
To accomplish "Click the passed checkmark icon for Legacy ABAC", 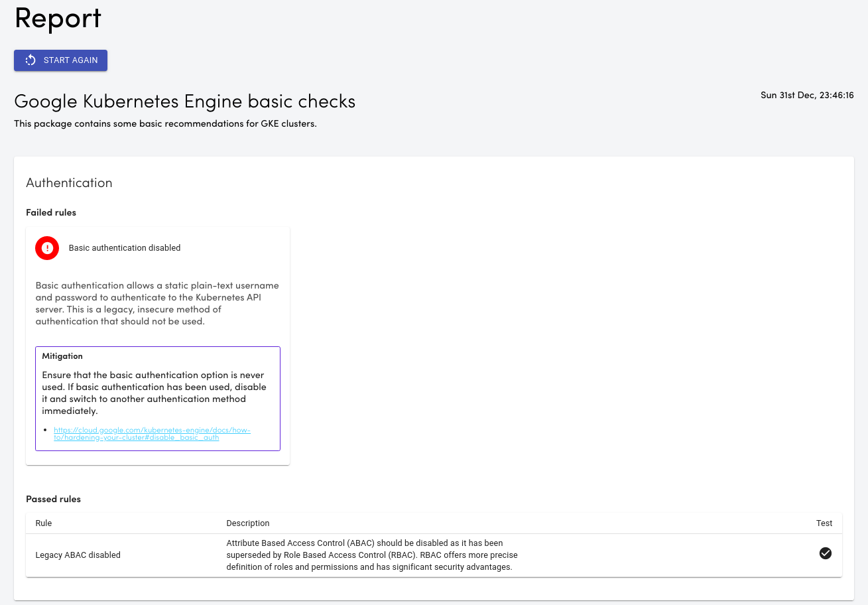I will click(x=825, y=553).
